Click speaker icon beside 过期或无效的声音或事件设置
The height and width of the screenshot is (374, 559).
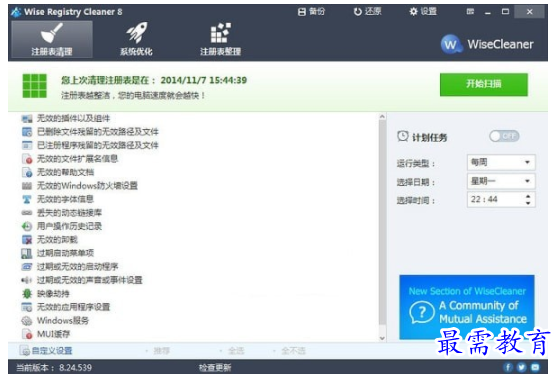coord(27,280)
